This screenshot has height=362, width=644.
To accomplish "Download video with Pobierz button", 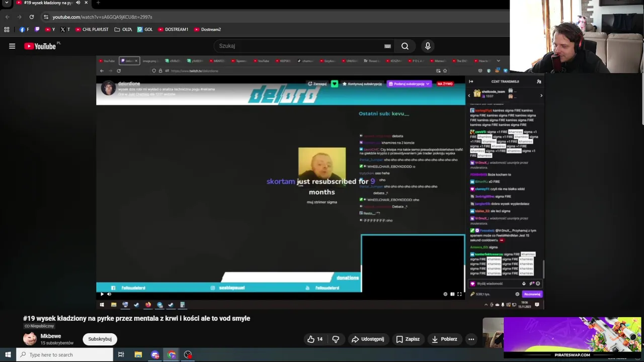I will point(444,339).
